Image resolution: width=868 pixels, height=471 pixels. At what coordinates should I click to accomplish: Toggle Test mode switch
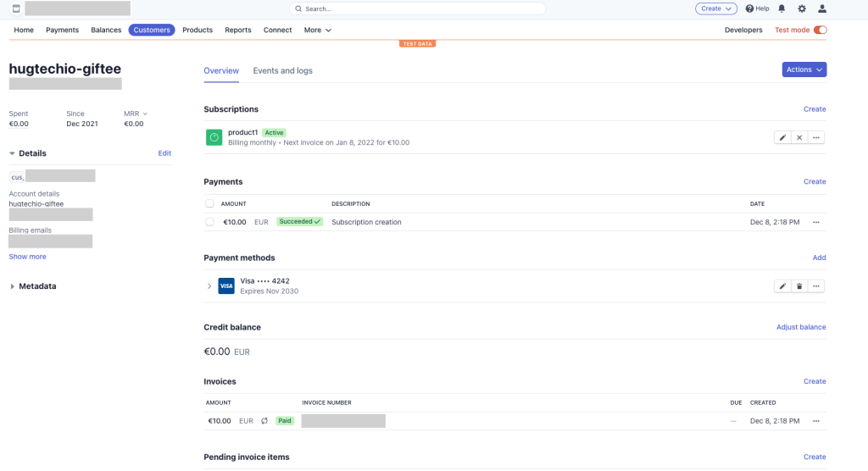[x=821, y=30]
